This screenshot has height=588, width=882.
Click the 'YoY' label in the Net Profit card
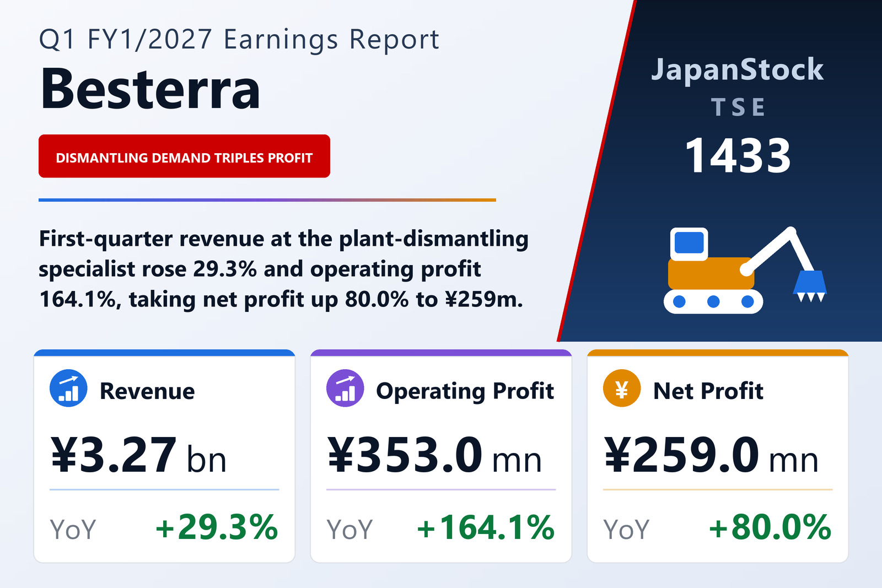click(626, 530)
